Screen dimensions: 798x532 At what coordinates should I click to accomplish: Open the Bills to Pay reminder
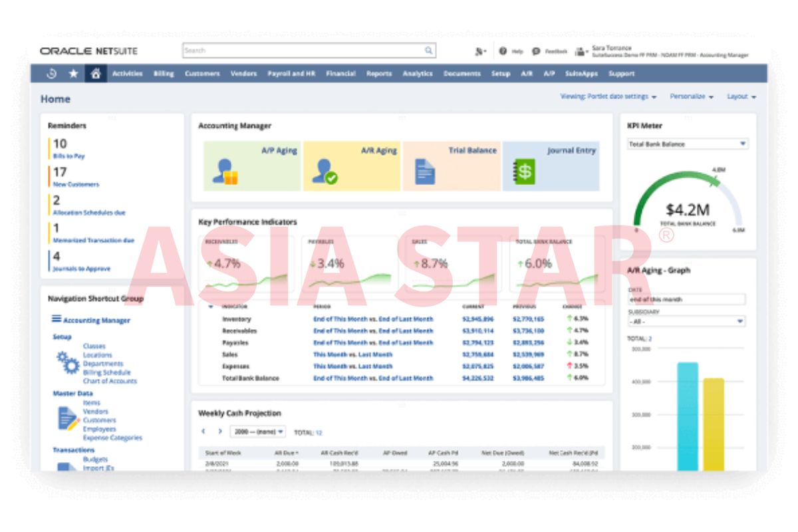(x=69, y=156)
